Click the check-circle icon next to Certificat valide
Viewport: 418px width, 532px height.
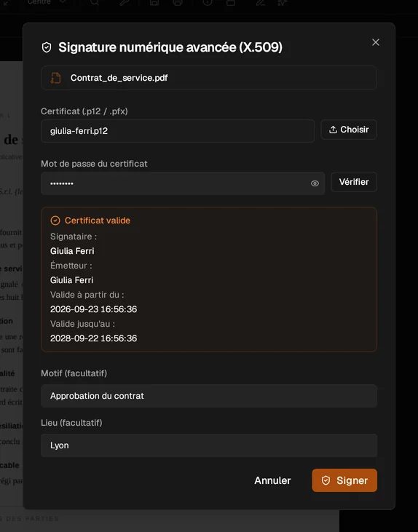pos(55,221)
